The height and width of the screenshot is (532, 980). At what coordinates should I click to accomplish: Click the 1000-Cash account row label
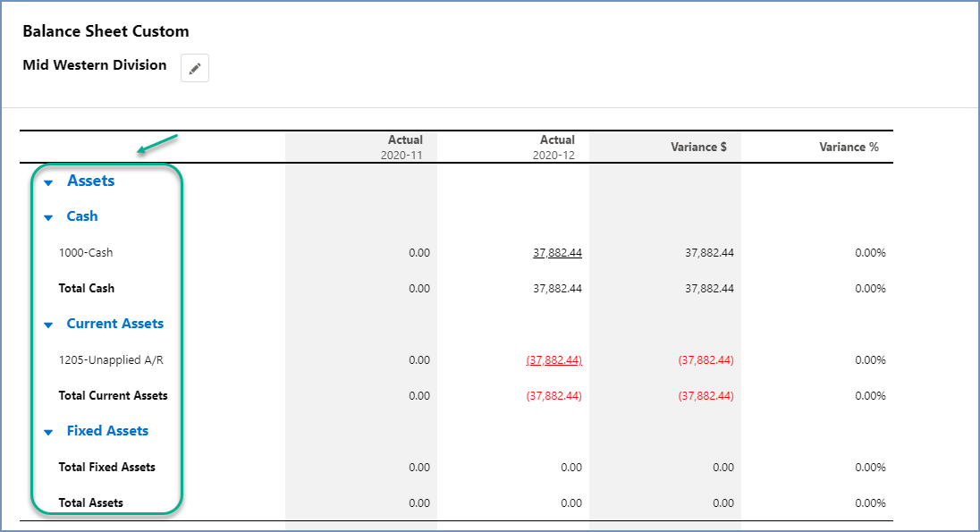tap(86, 253)
